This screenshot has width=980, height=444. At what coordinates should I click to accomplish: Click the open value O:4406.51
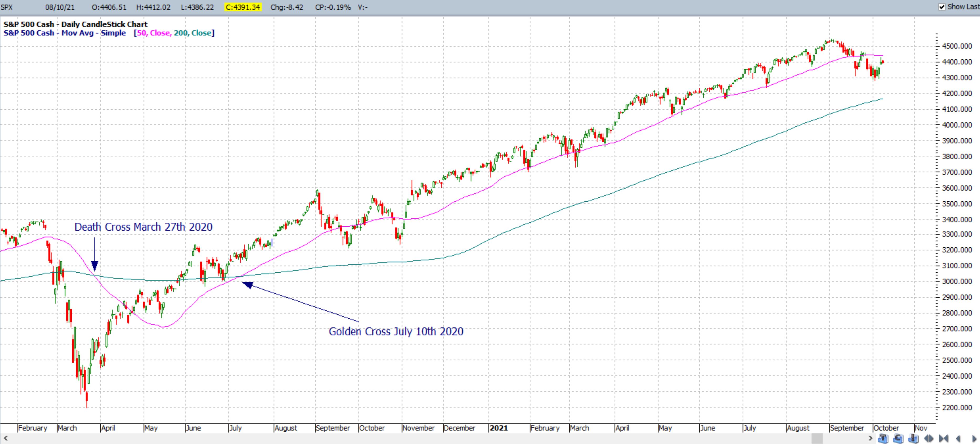click(109, 7)
